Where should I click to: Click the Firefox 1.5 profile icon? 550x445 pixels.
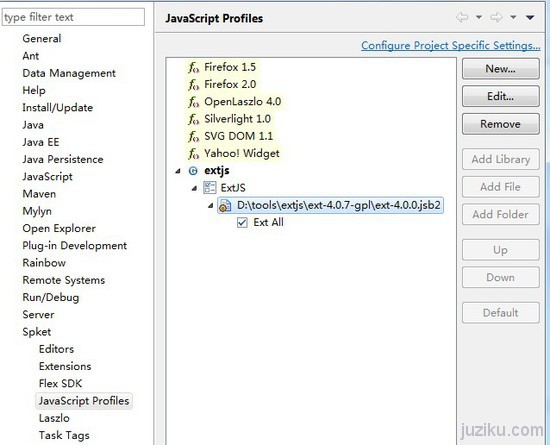[194, 67]
